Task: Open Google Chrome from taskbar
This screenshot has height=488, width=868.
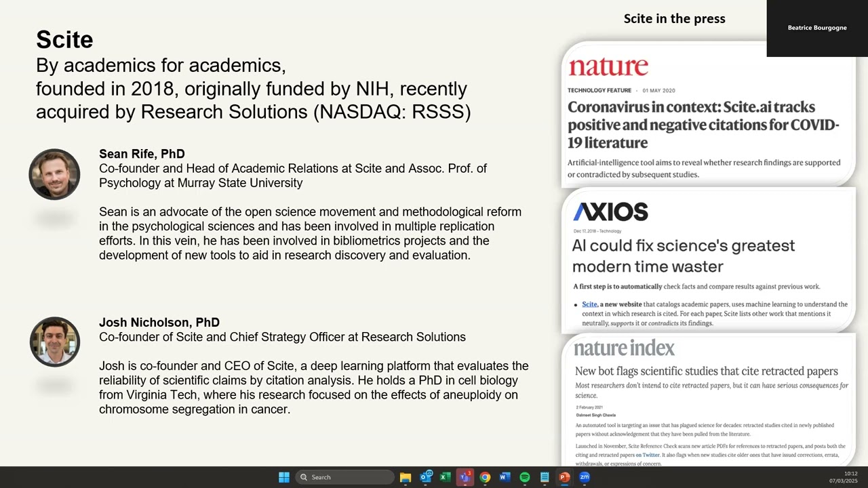Action: tap(485, 477)
